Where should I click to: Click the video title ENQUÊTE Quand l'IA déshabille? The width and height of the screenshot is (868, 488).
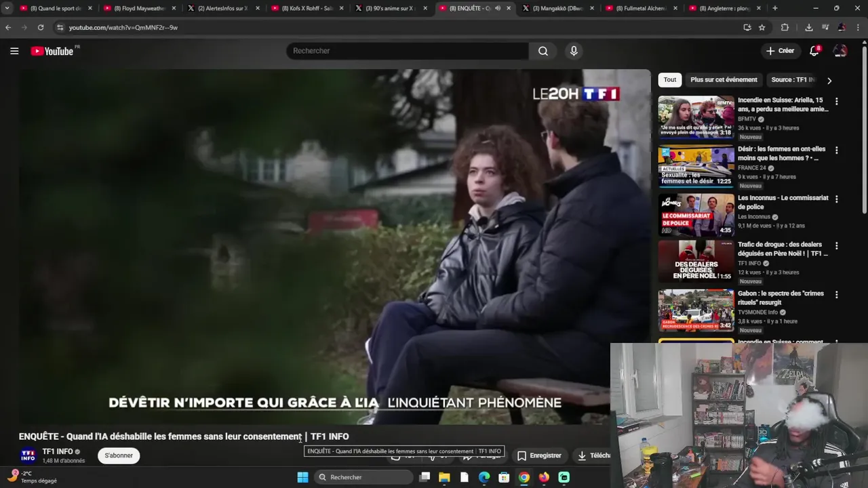tap(184, 436)
